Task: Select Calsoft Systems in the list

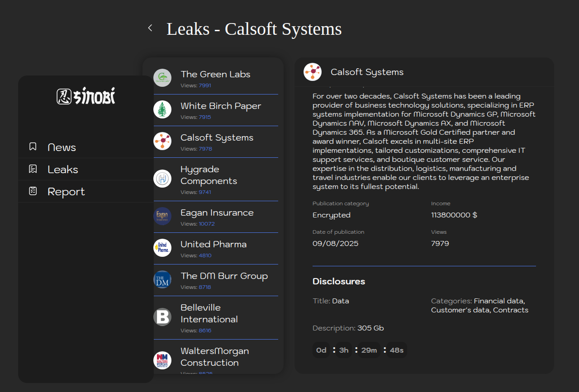Action: (217, 137)
